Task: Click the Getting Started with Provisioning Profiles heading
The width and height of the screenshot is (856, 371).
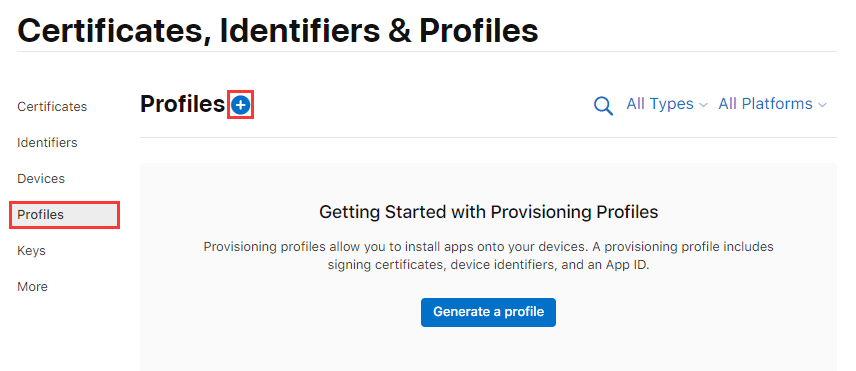Action: coord(489,212)
